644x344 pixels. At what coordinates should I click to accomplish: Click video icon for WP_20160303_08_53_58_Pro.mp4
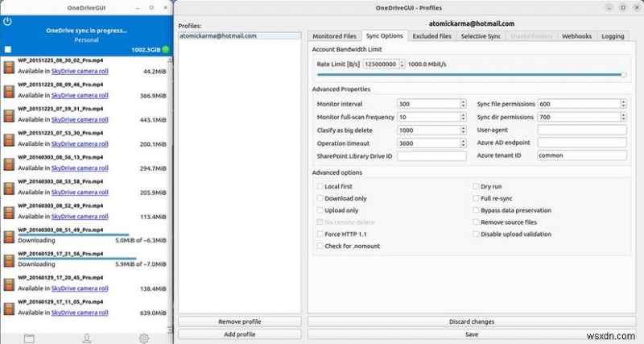[x=9, y=189]
